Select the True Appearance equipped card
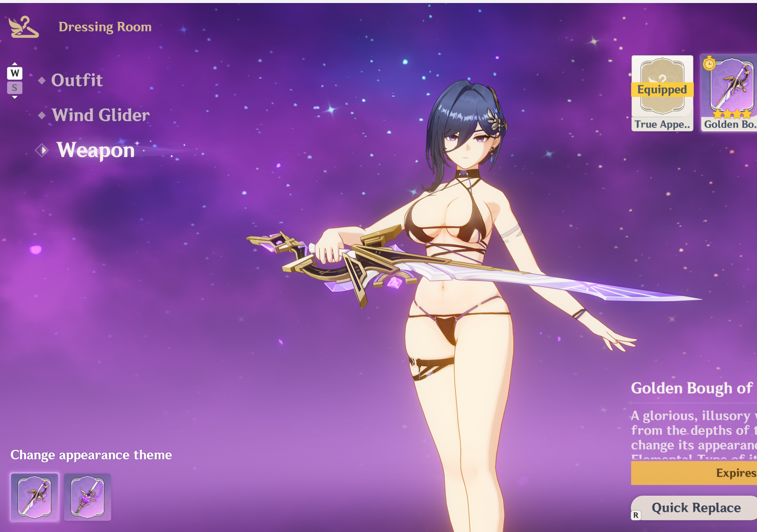 tap(662, 93)
